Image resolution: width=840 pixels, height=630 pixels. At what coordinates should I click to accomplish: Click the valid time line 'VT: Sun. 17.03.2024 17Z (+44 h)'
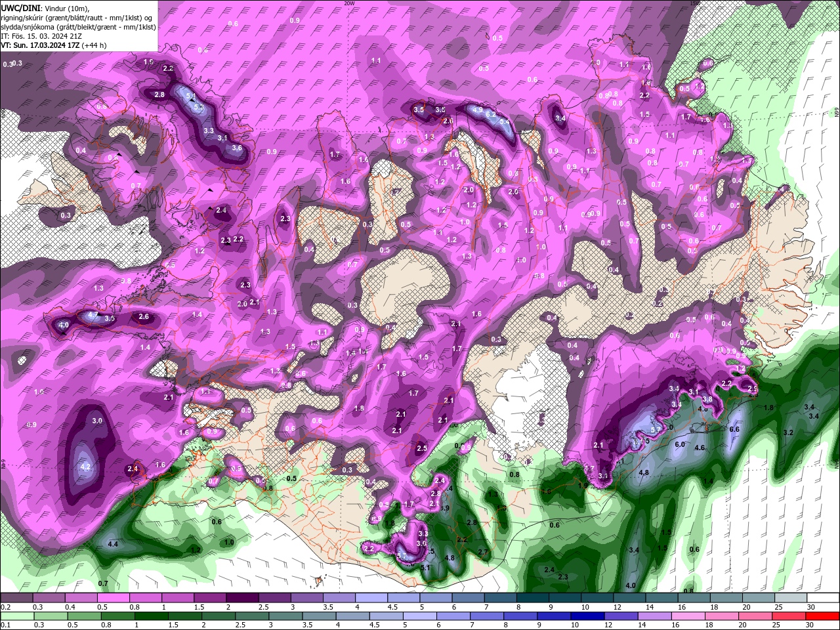click(54, 45)
